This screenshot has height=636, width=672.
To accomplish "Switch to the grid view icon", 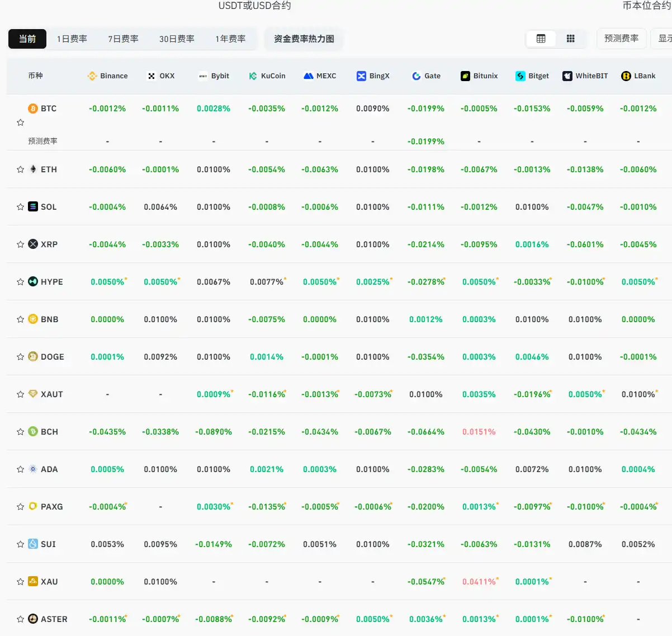I will click(x=570, y=39).
